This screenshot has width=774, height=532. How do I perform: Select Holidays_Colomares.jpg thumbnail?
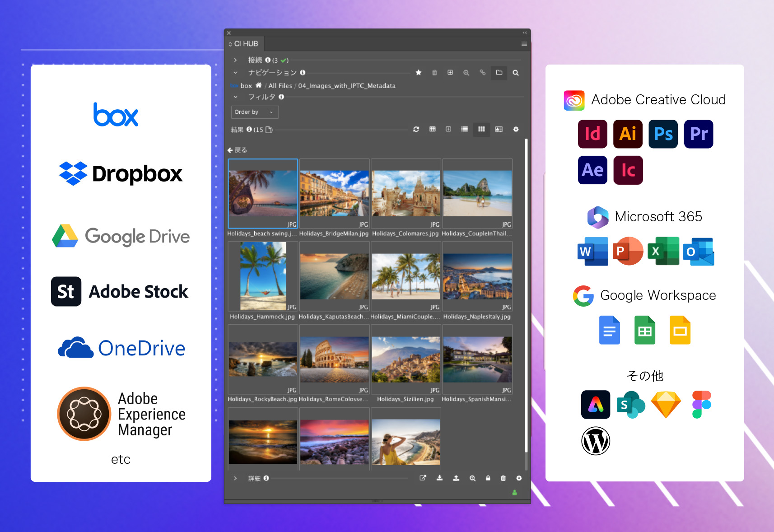point(406,193)
